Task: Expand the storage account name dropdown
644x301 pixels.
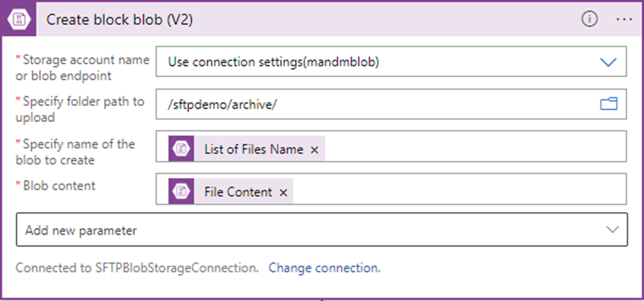Action: pyautogui.click(x=608, y=62)
